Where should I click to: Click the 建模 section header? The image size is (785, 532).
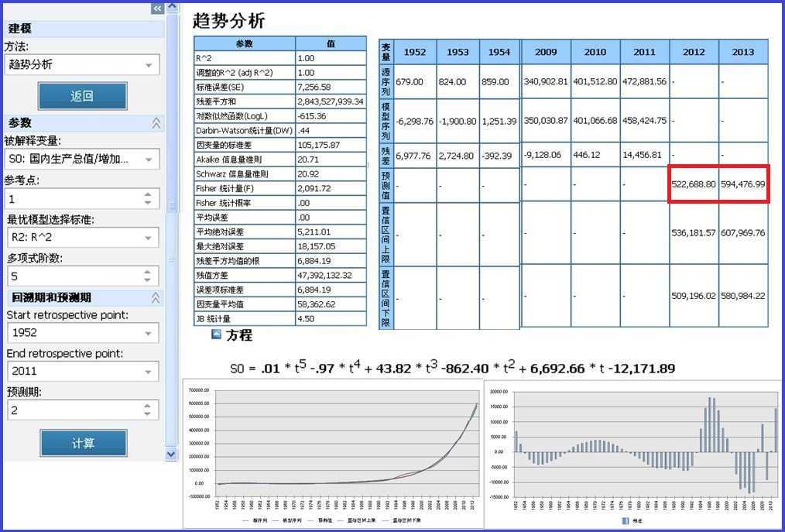[x=84, y=29]
